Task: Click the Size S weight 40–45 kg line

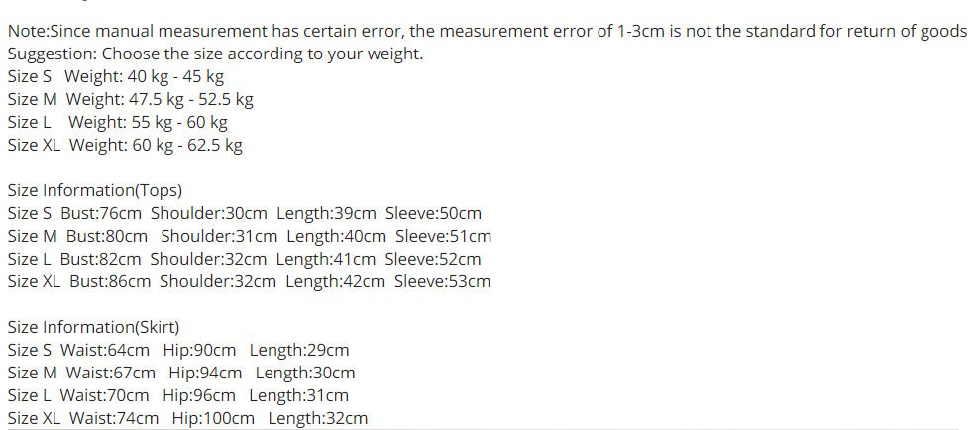Action: 115,76
